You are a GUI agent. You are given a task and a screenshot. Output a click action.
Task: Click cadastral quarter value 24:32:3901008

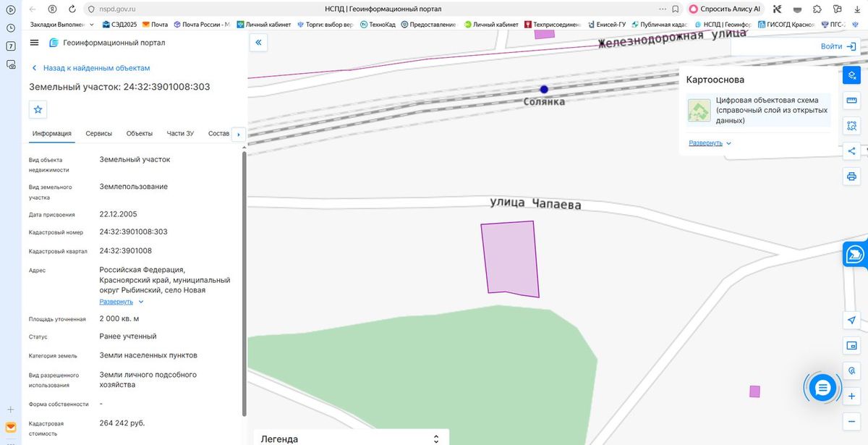[x=125, y=250]
